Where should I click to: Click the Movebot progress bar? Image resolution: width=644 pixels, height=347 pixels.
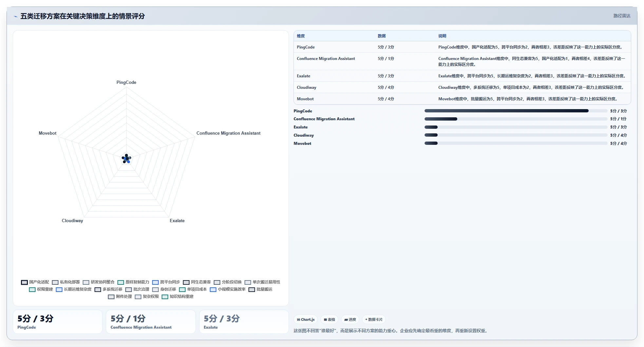[x=516, y=143]
